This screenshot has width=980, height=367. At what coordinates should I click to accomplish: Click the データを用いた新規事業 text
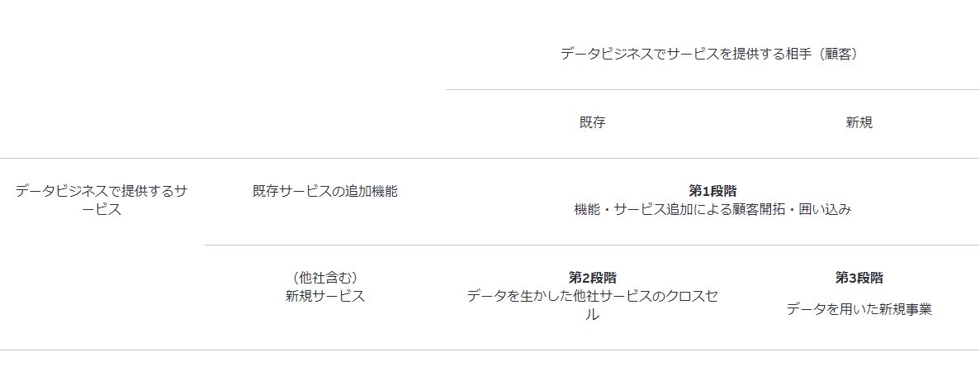pyautogui.click(x=859, y=309)
